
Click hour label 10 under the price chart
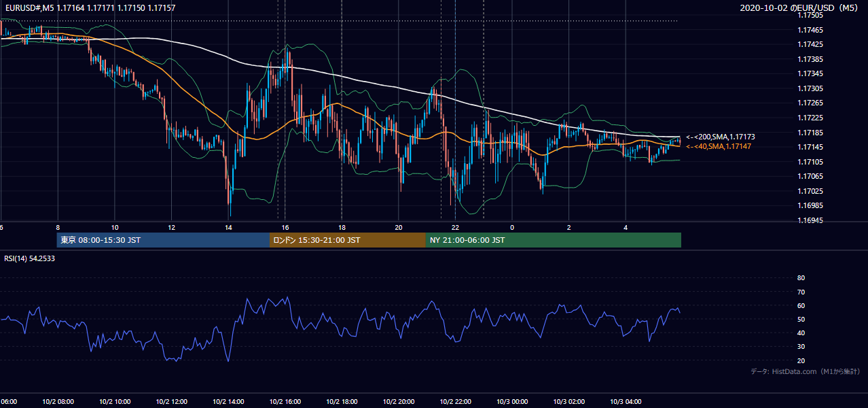point(115,227)
